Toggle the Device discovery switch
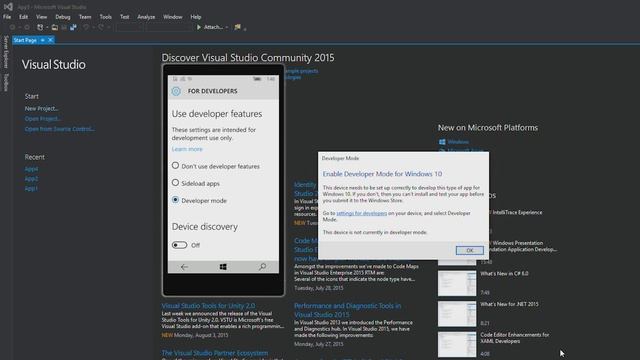 [x=180, y=245]
